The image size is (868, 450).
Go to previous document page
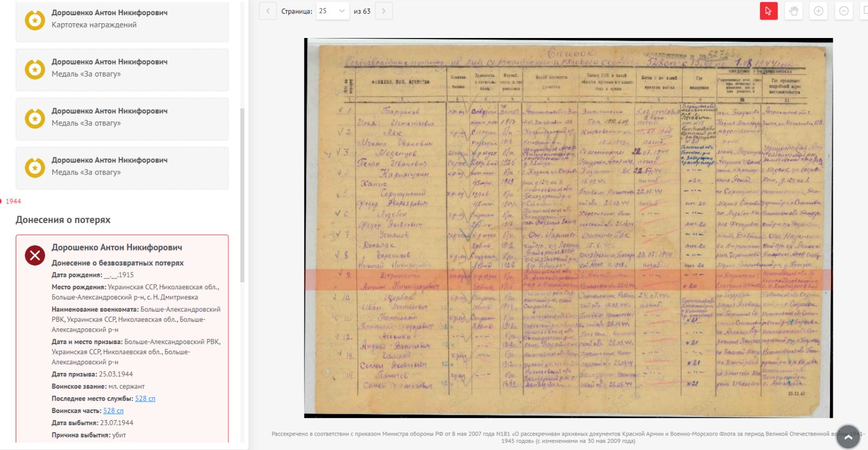click(x=268, y=11)
